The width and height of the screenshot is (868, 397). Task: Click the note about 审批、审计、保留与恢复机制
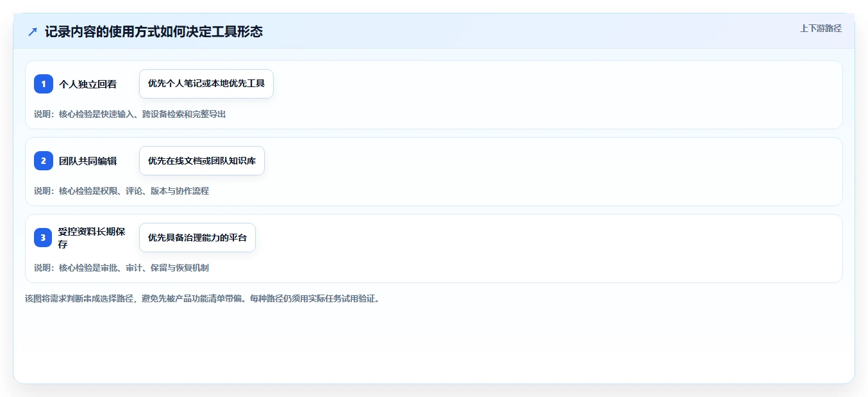click(122, 268)
